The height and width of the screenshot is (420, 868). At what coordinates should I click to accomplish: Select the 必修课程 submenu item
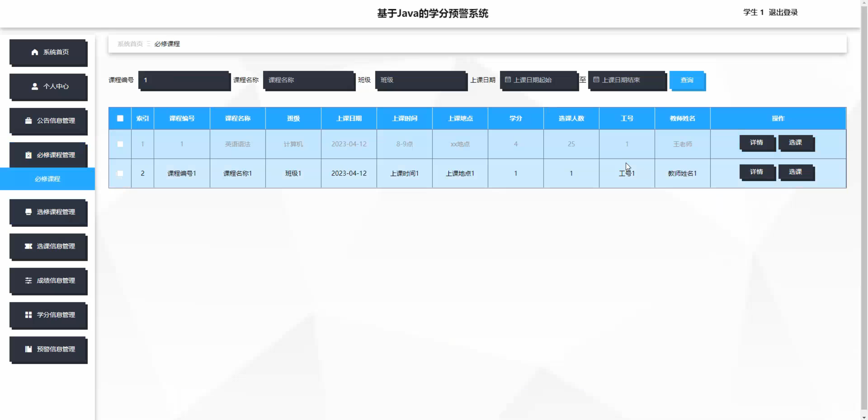click(47, 179)
